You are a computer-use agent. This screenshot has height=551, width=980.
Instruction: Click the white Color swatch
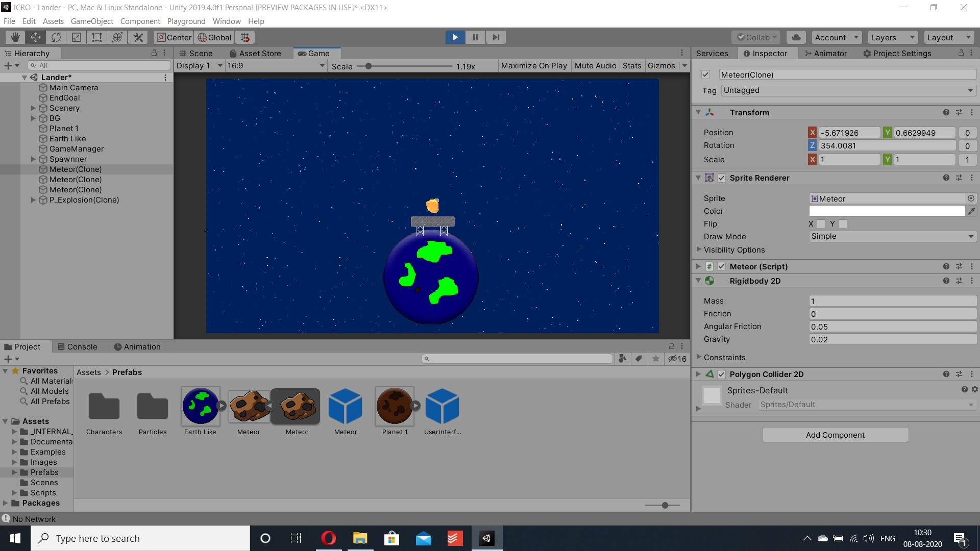[887, 211]
